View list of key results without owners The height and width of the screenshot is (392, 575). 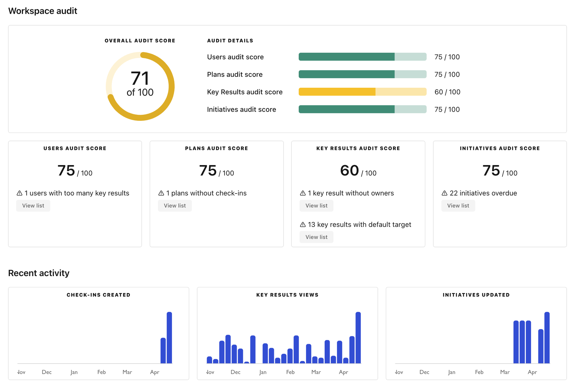[316, 206]
